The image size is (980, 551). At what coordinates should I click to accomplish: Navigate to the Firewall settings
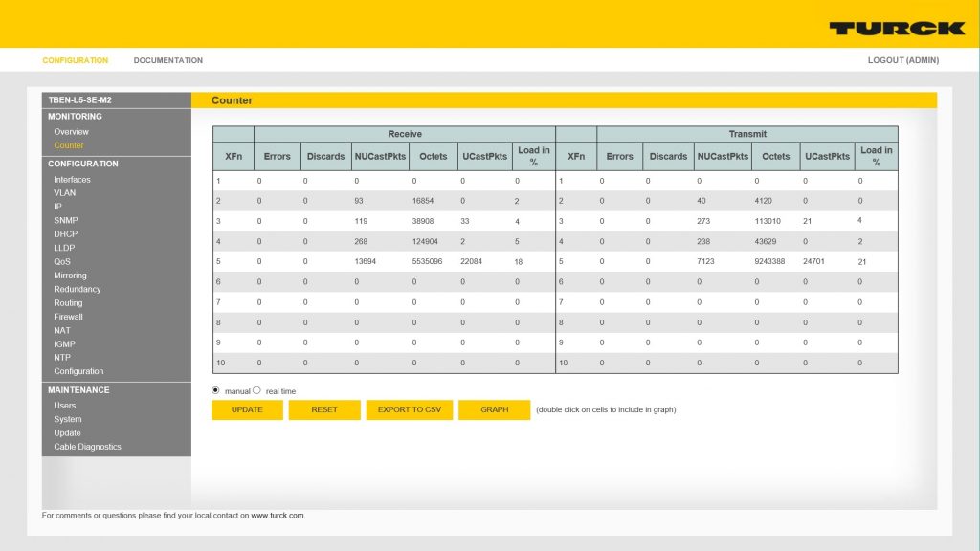click(x=68, y=317)
